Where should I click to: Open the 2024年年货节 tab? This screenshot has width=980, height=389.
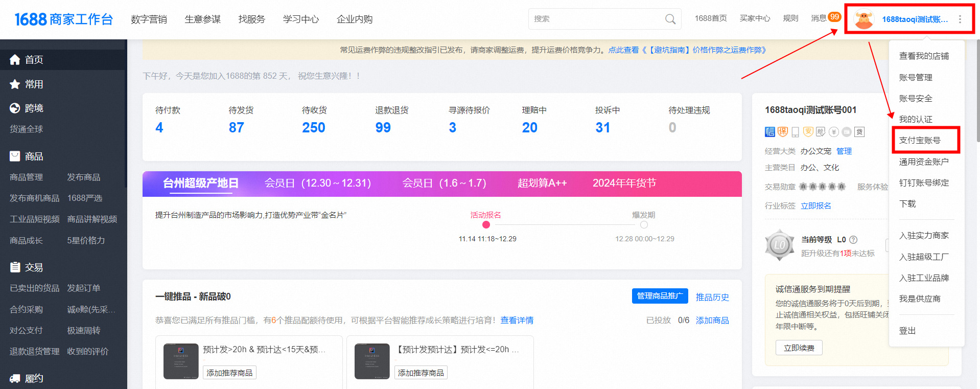coord(624,184)
